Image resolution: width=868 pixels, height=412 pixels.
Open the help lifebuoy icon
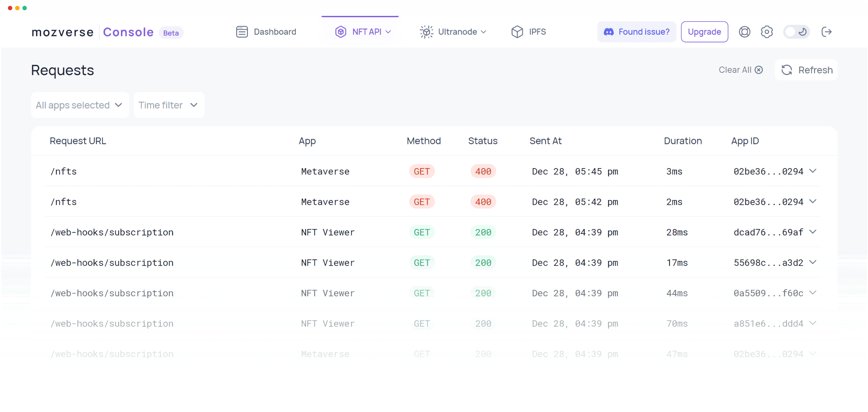(744, 32)
